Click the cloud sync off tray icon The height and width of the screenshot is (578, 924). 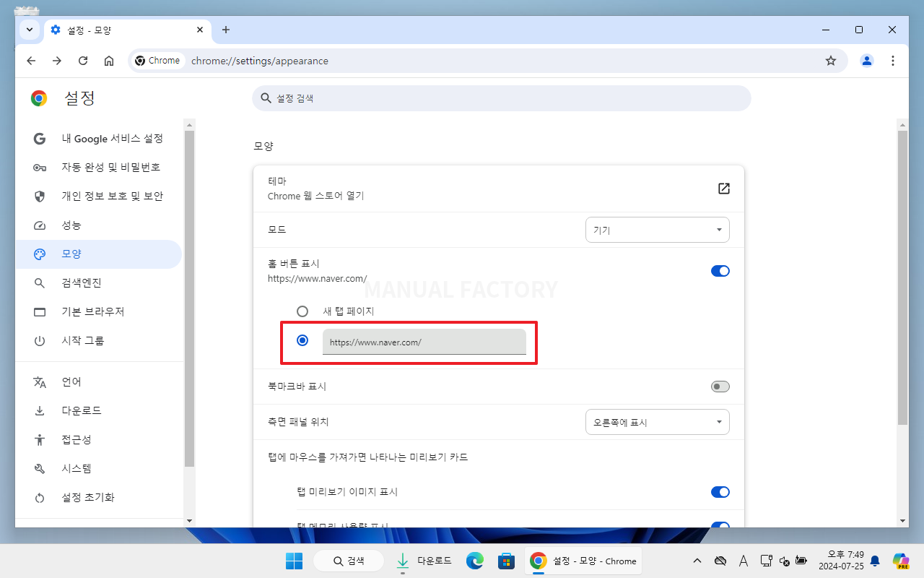pyautogui.click(x=720, y=561)
